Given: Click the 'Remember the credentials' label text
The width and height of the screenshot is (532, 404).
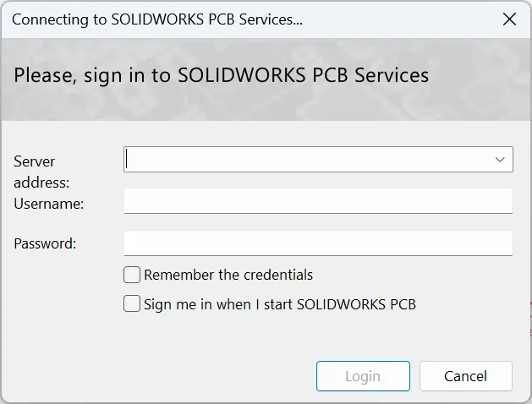Looking at the screenshot, I should coord(228,275).
